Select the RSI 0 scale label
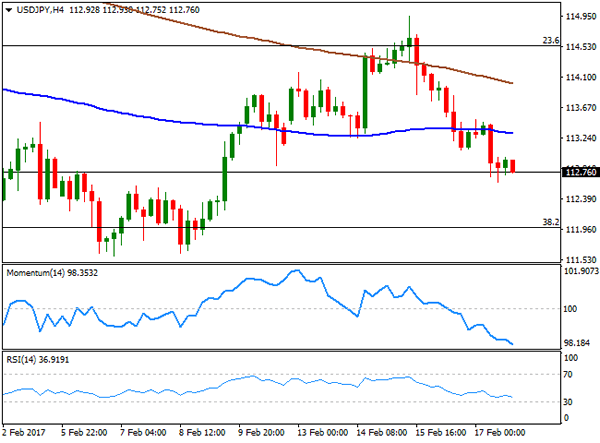The image size is (600, 443). (x=567, y=418)
